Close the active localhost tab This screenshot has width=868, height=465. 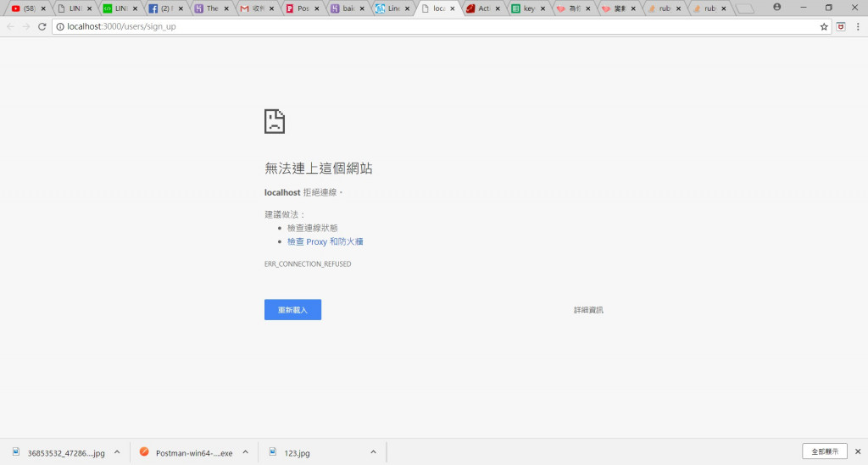tap(453, 8)
